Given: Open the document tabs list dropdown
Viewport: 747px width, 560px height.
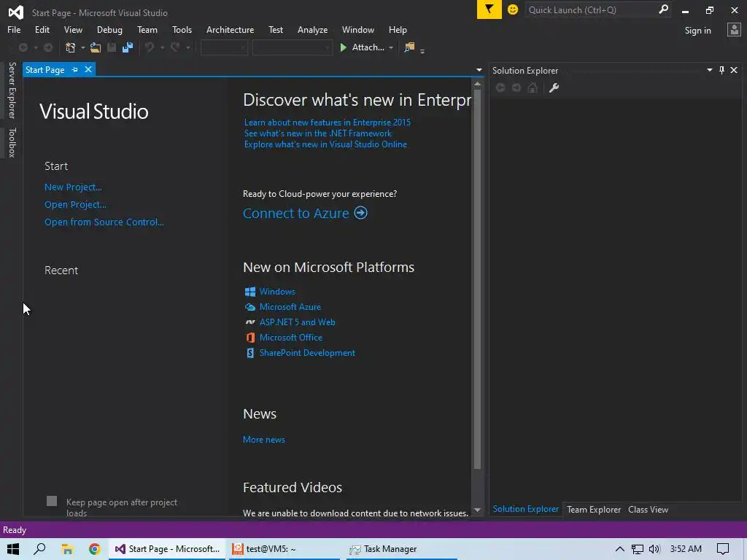Looking at the screenshot, I should (x=479, y=70).
